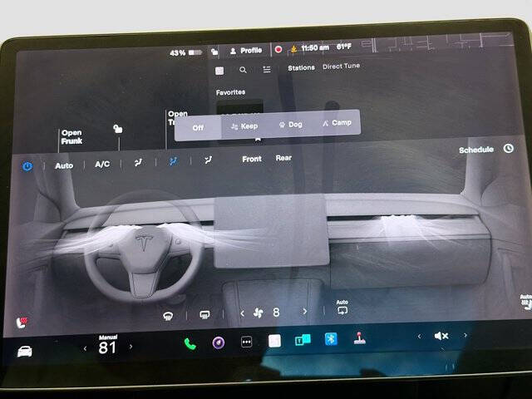Tap the orange airbag status icon
The image size is (532, 399).
pos(293,49)
